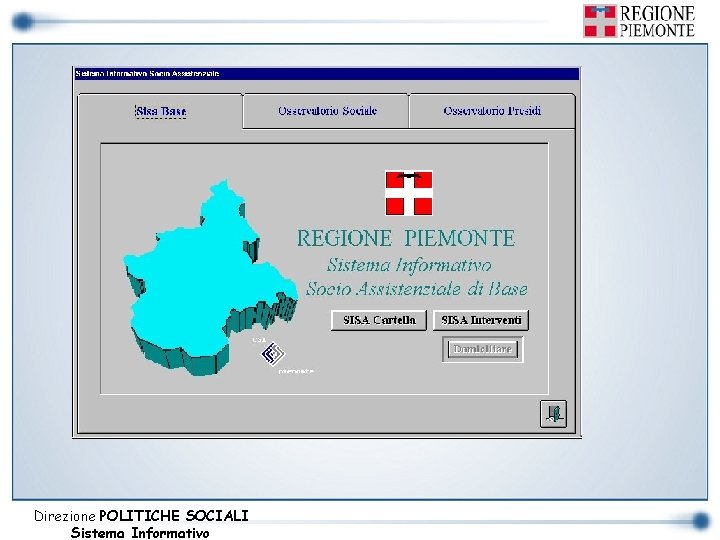Click the Sistema Informativo Socio Assistenziale title bar

pos(326,73)
